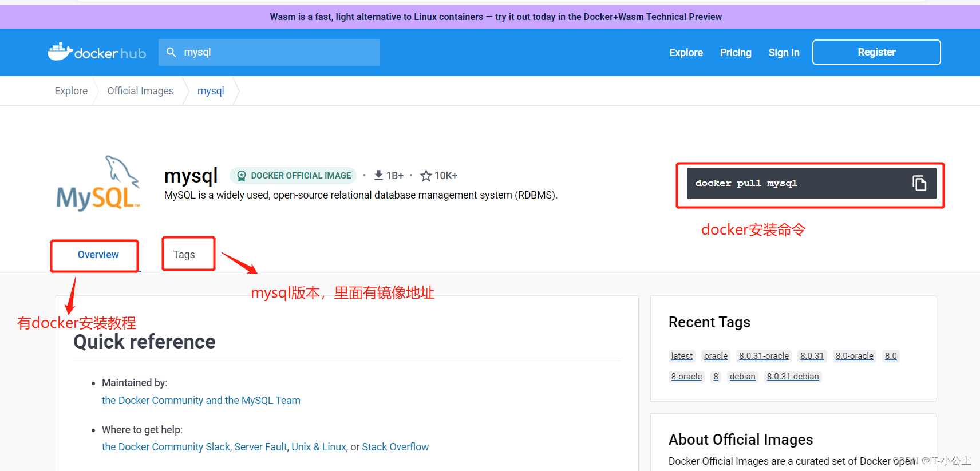Click the Quick reference heading

point(144,342)
